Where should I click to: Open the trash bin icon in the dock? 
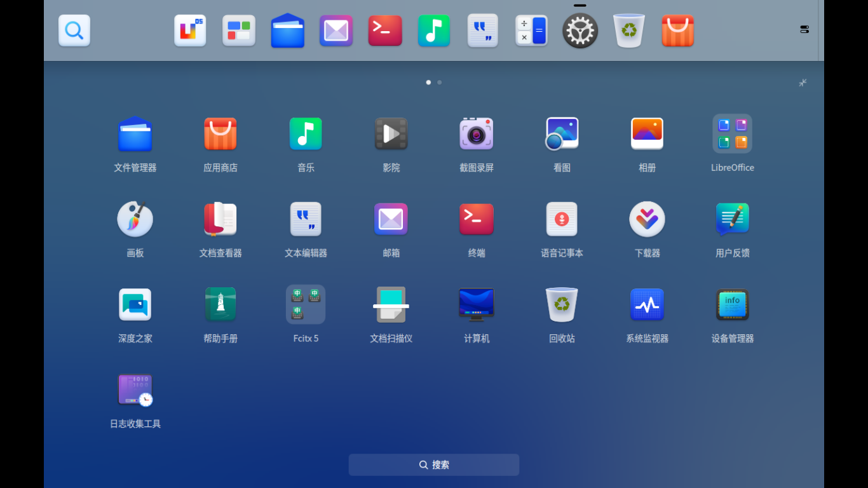coord(629,30)
